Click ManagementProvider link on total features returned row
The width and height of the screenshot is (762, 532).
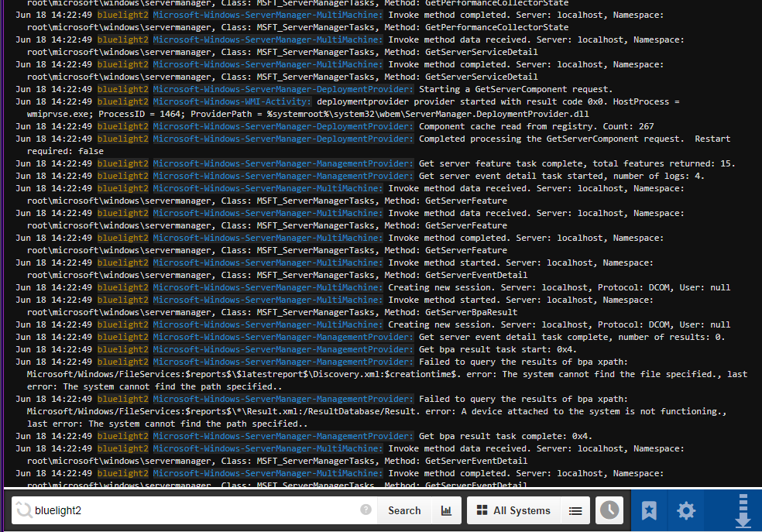(283, 163)
